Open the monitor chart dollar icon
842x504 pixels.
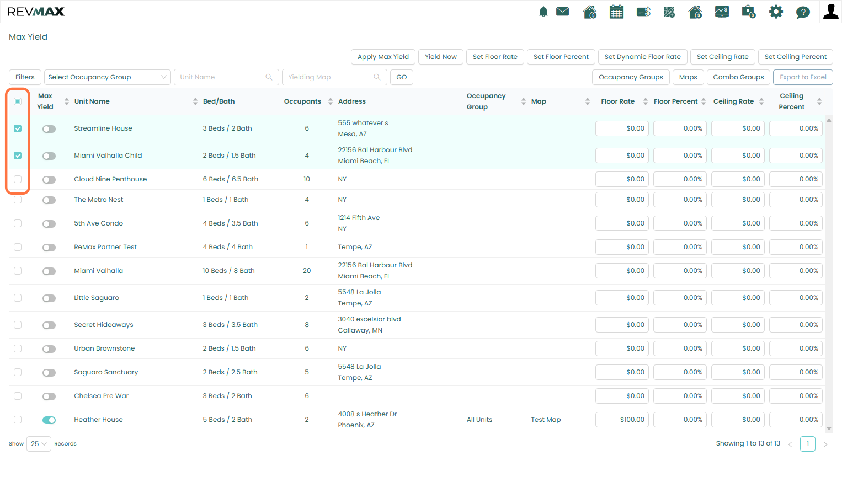[722, 12]
